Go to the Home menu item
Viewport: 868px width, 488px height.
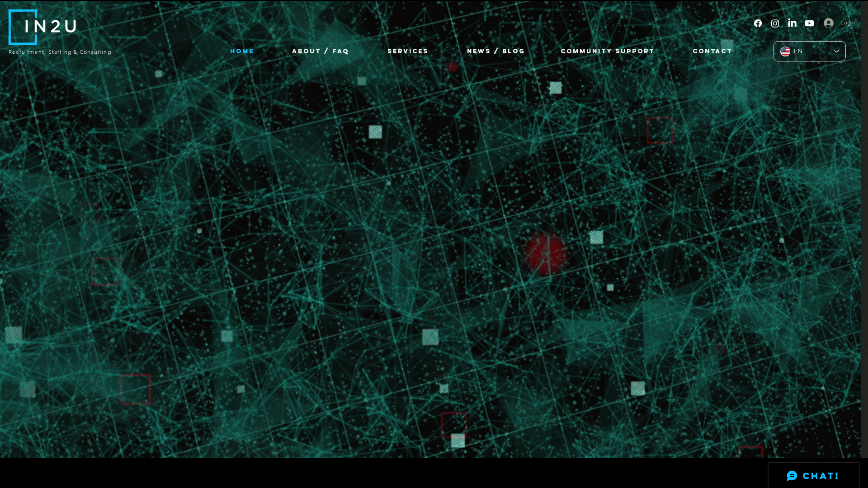[x=242, y=52]
